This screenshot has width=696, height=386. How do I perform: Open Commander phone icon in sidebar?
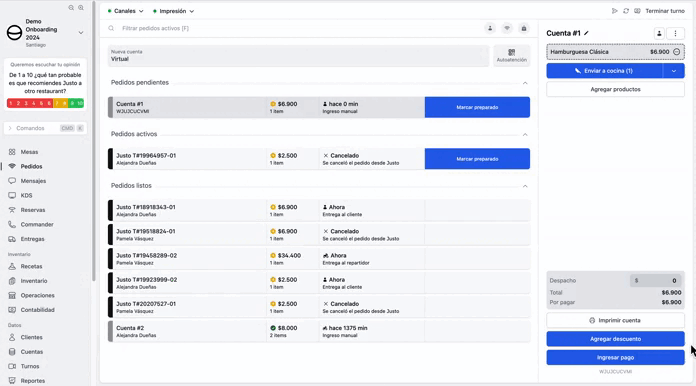12,225
